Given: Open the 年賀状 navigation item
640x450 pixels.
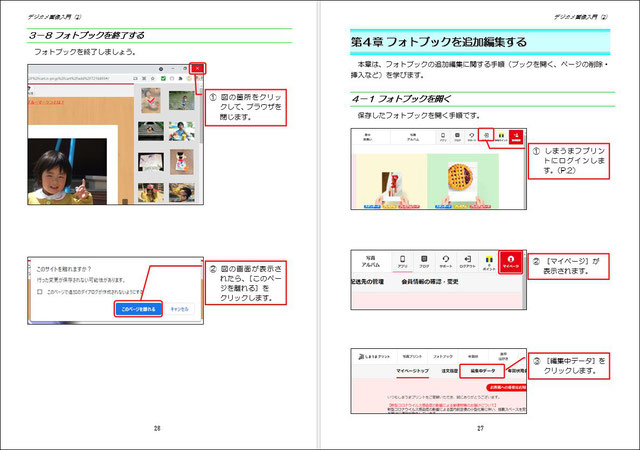Looking at the screenshot, I should click(473, 356).
